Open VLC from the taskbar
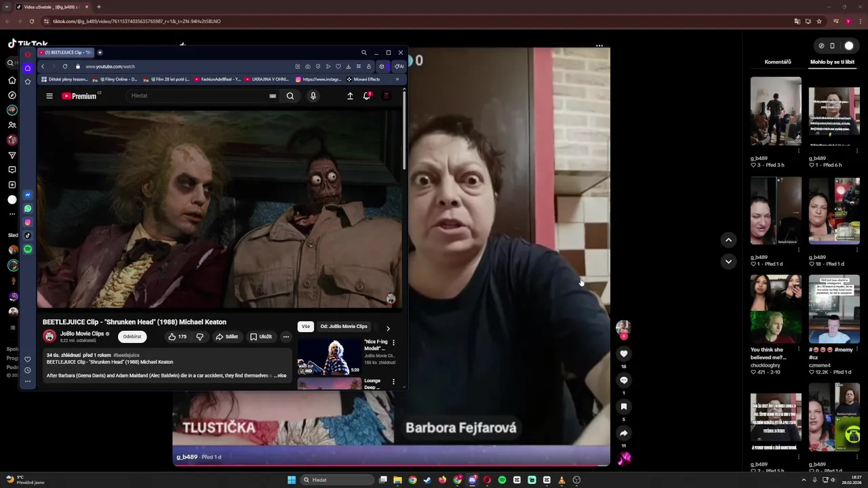 (x=561, y=480)
